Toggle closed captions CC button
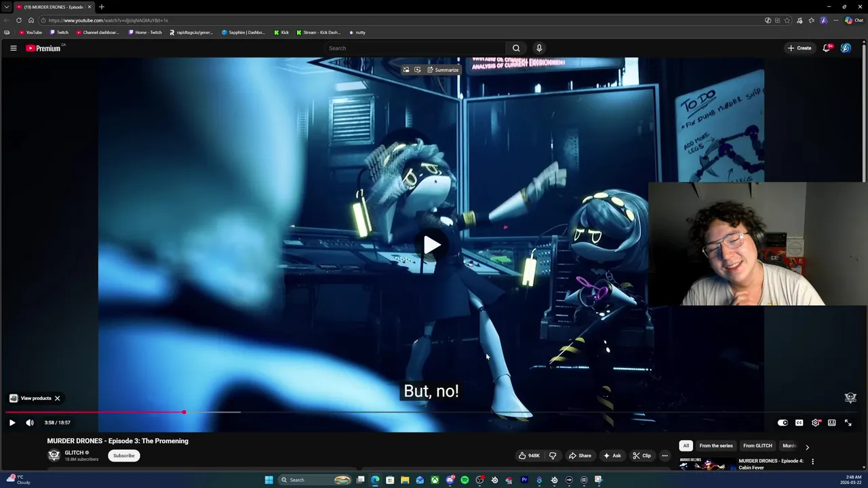Image resolution: width=868 pixels, height=488 pixels. pos(799,422)
